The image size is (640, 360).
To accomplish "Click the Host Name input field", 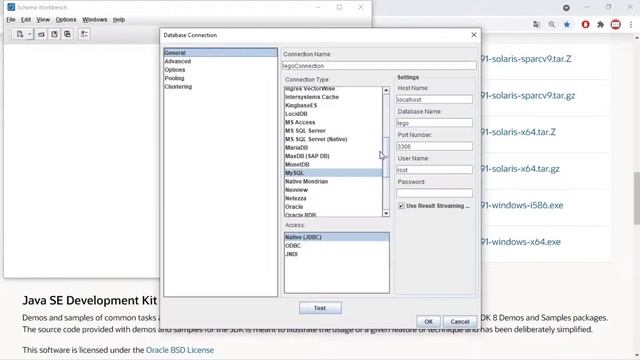I will (x=434, y=99).
